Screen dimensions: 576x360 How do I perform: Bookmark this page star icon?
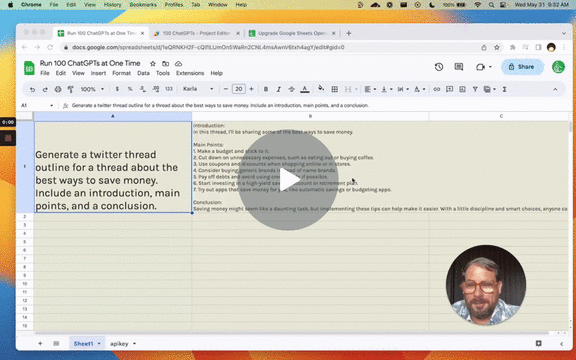[x=497, y=47]
